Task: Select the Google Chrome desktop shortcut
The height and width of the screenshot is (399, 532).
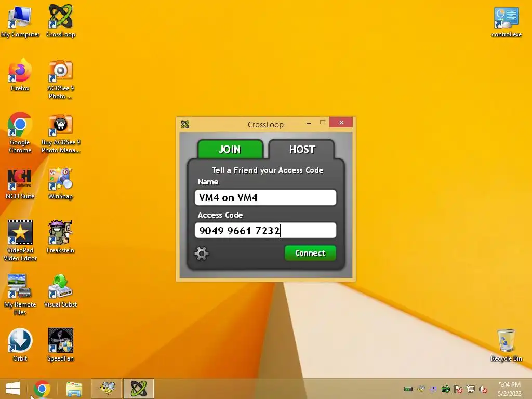Action: (20, 132)
